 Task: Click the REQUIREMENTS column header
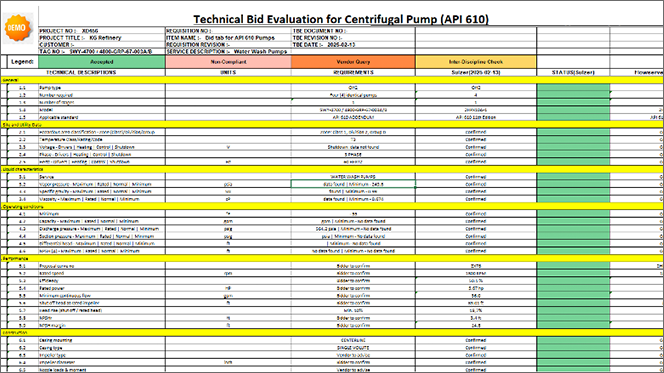click(x=353, y=72)
